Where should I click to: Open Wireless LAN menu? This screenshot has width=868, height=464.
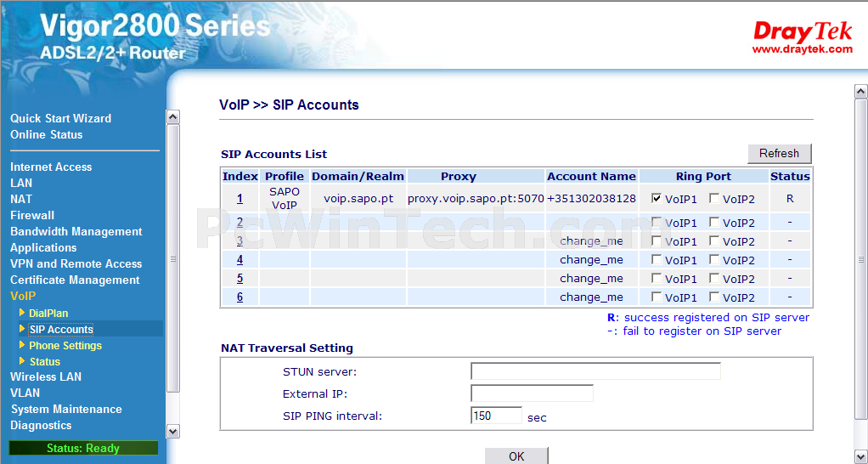click(45, 376)
